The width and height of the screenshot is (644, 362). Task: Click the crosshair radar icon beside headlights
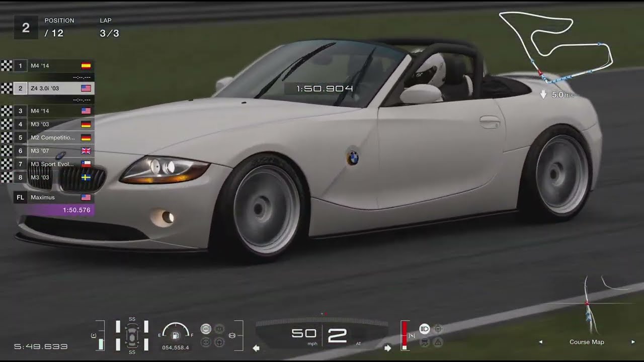point(438,329)
